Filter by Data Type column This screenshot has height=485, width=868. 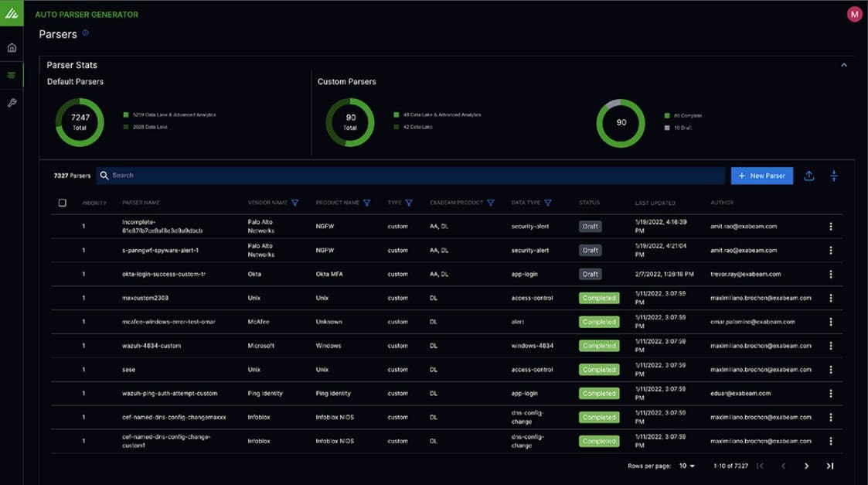(x=547, y=203)
